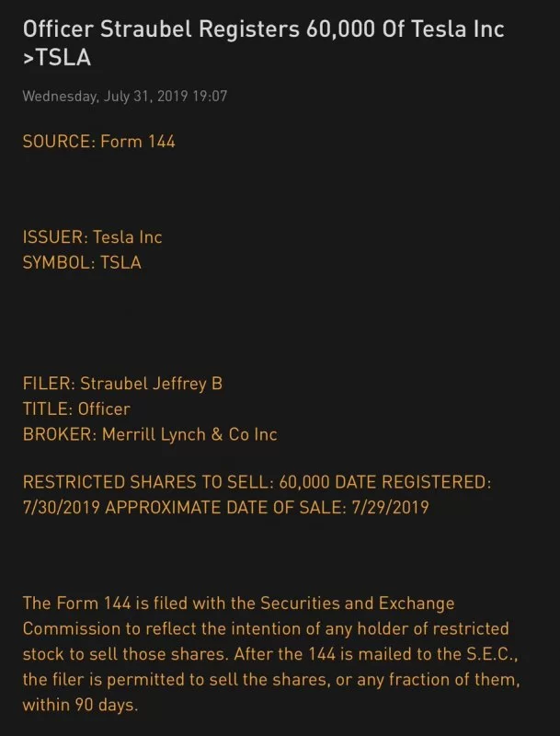This screenshot has width=560, height=736.
Task: Click the SOURCE: Form 144 line
Action: (98, 142)
